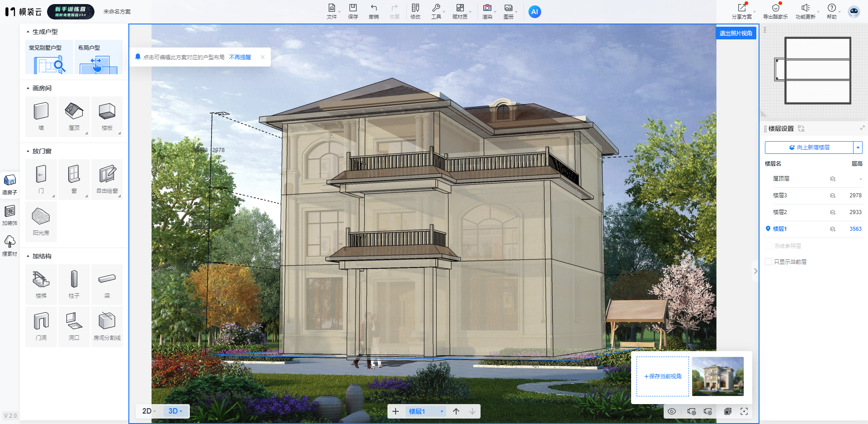Collapse the 生成户型 section

28,32
